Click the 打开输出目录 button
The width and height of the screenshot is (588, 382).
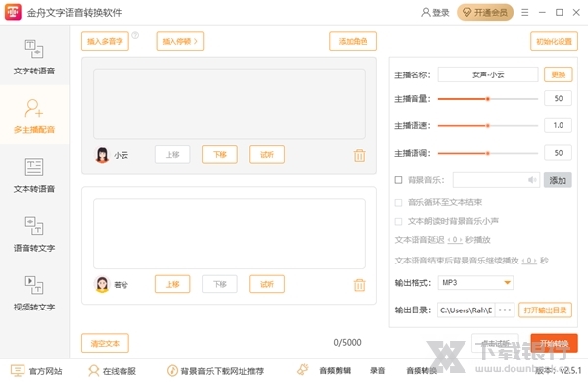[545, 310]
